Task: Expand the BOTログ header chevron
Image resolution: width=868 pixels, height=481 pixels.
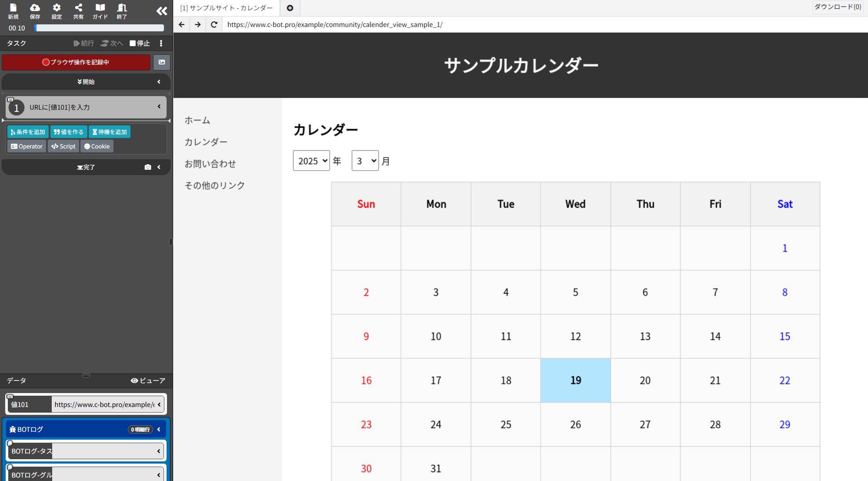Action: [159, 429]
